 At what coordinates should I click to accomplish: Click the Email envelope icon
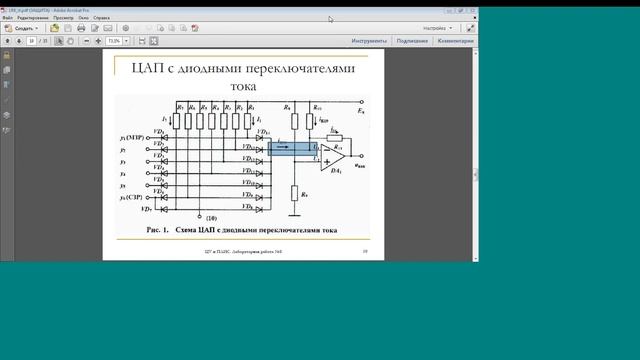(108, 28)
